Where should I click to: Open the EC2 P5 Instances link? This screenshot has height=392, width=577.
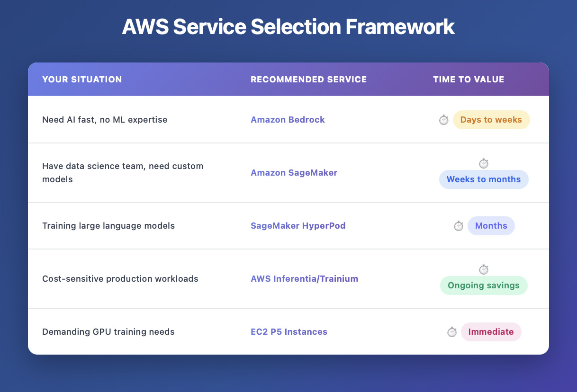pyautogui.click(x=289, y=332)
